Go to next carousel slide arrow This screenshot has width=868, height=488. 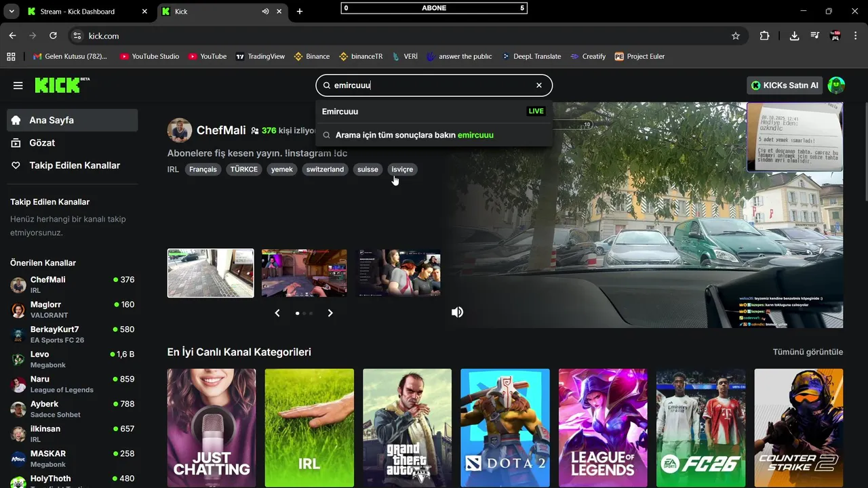point(330,313)
